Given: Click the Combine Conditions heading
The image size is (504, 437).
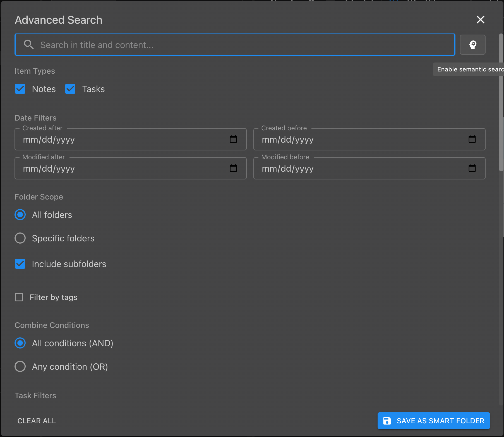Looking at the screenshot, I should 52,325.
